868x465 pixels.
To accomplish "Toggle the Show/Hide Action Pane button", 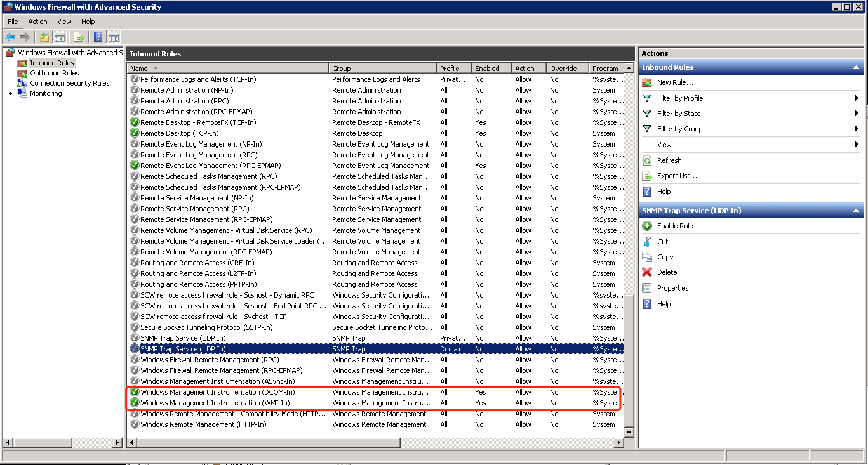I will 114,37.
